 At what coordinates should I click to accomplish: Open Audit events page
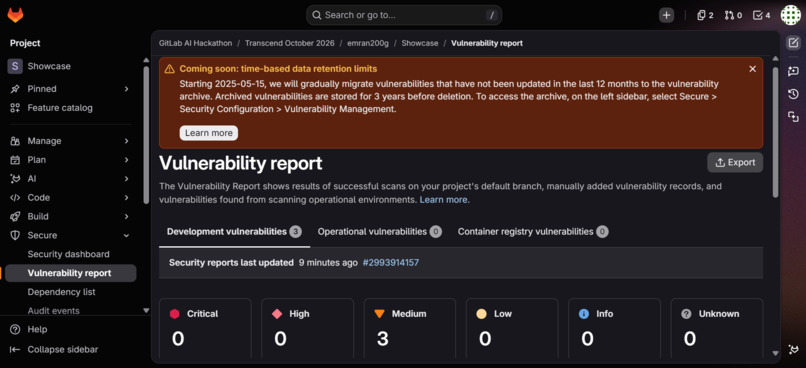tap(53, 310)
